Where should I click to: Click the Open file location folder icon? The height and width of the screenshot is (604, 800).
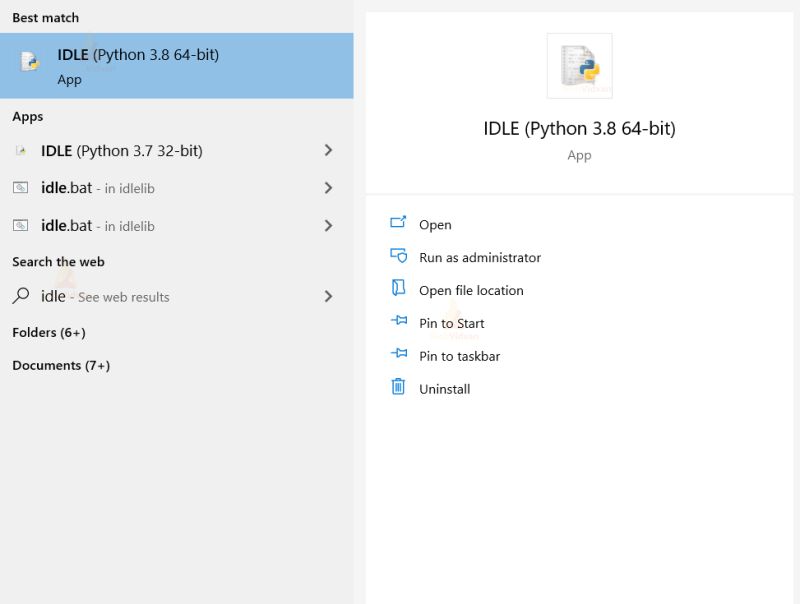point(399,290)
